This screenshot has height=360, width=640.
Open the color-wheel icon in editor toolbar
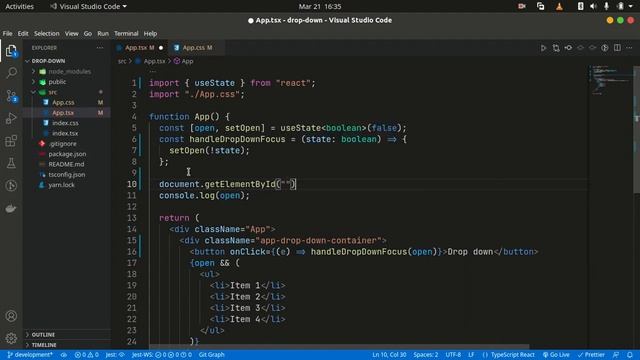605,48
